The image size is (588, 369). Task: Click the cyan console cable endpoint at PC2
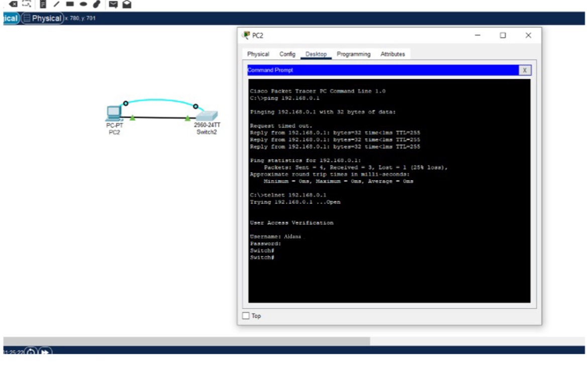126,103
